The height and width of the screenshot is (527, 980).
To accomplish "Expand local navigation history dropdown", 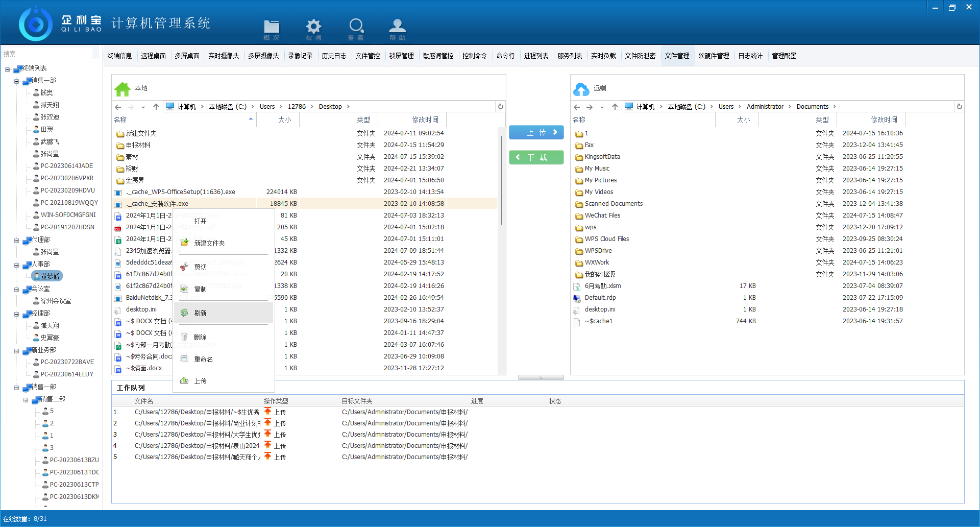I will pyautogui.click(x=143, y=107).
